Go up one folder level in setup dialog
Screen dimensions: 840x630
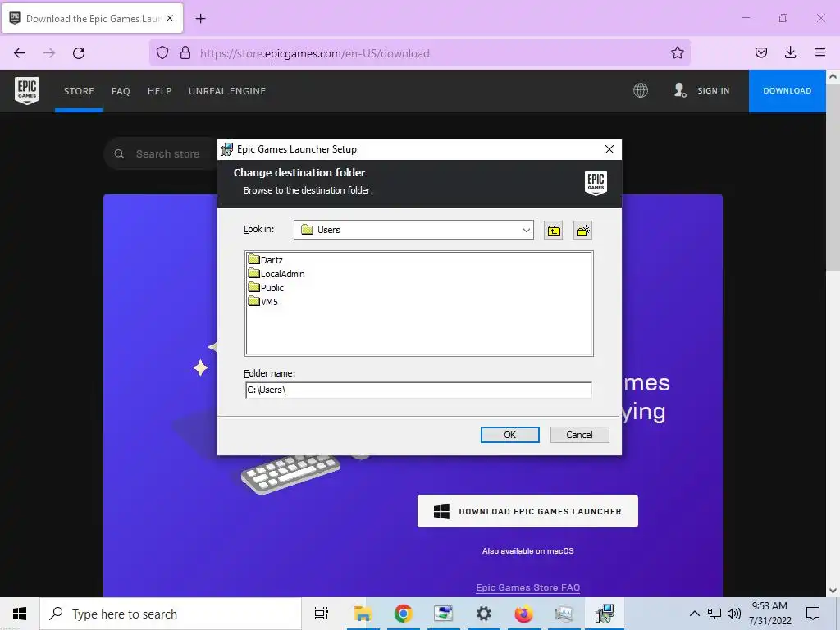point(554,231)
